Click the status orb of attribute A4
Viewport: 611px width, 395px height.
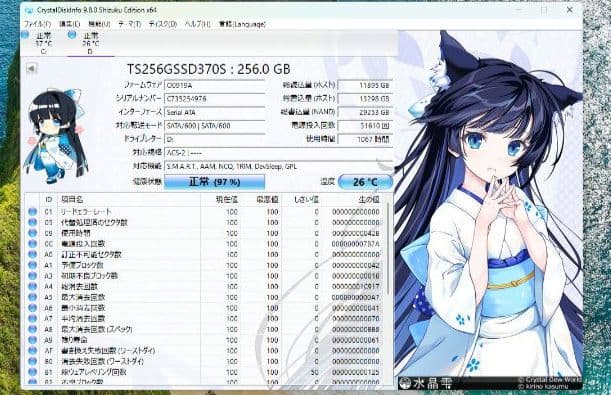pyautogui.click(x=33, y=287)
